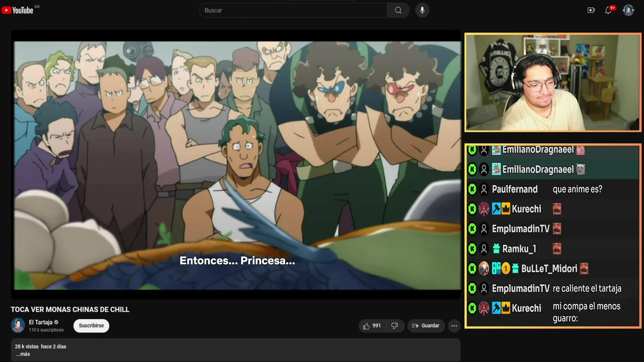Like the video with 991 thumbs up

click(372, 326)
